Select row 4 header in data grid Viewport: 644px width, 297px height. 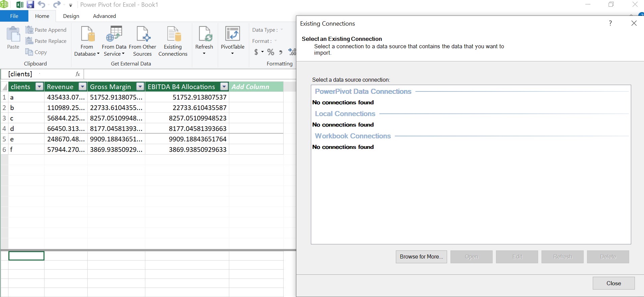(x=4, y=129)
